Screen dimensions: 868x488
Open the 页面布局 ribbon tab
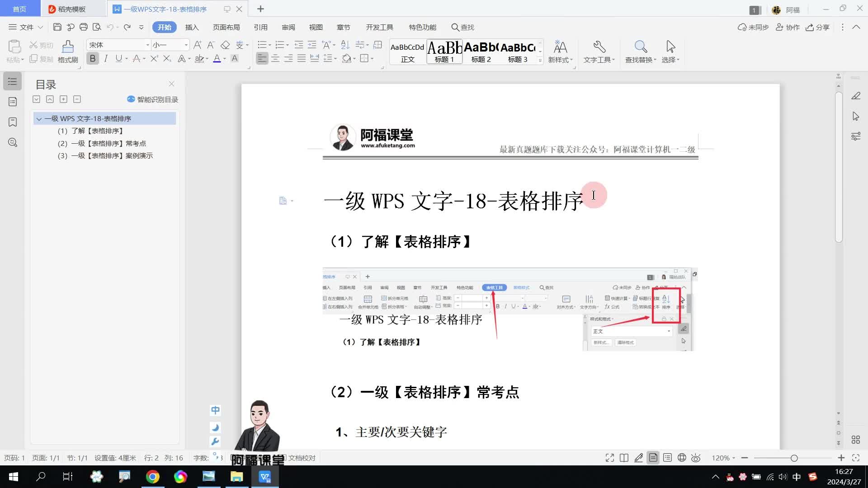(x=226, y=27)
